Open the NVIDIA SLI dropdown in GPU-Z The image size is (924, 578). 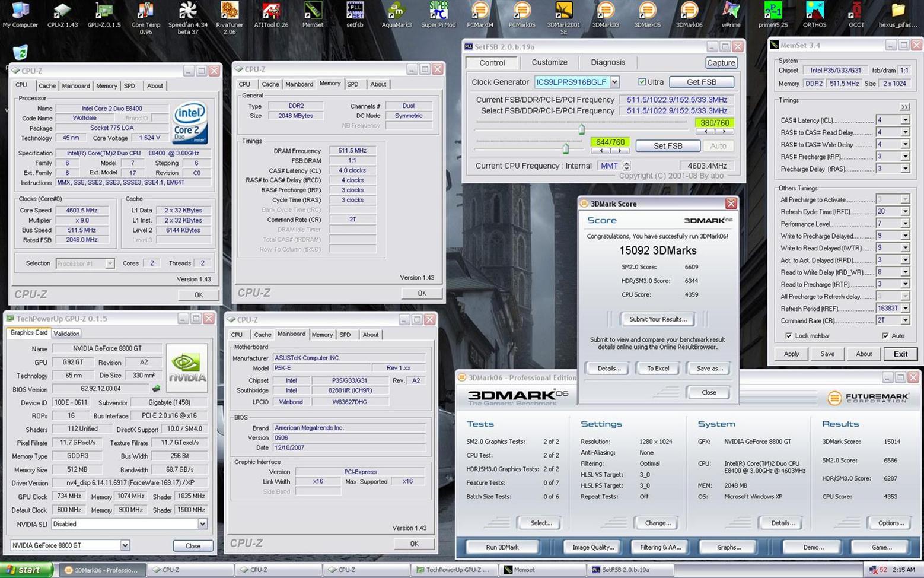[x=202, y=524]
